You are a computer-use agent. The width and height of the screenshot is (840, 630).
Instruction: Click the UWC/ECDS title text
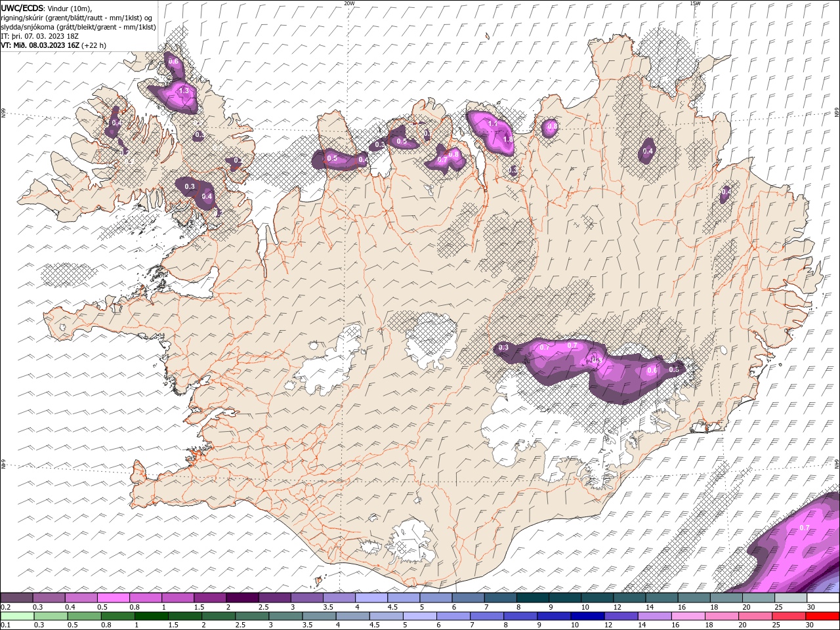click(23, 8)
